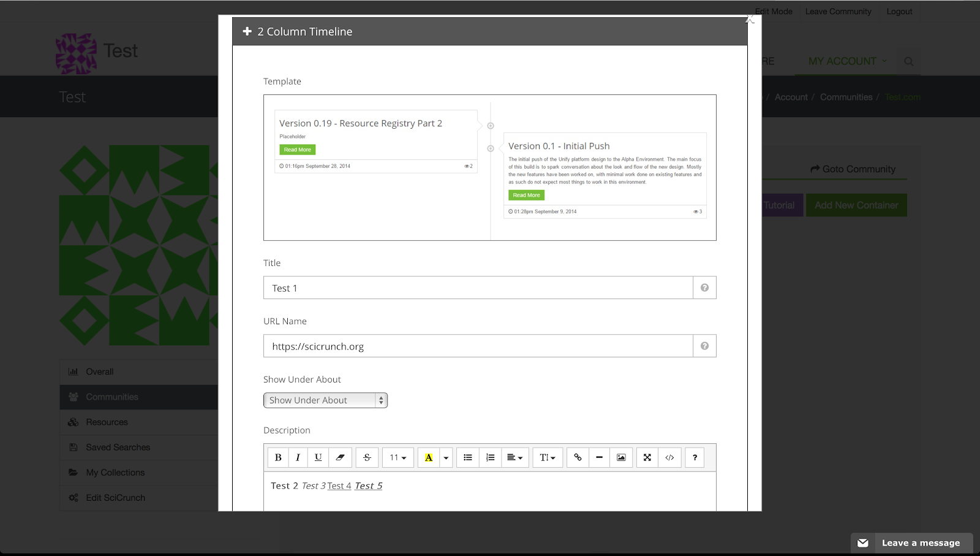Open Resources in the sidebar
The image size is (980, 556).
pos(139,422)
